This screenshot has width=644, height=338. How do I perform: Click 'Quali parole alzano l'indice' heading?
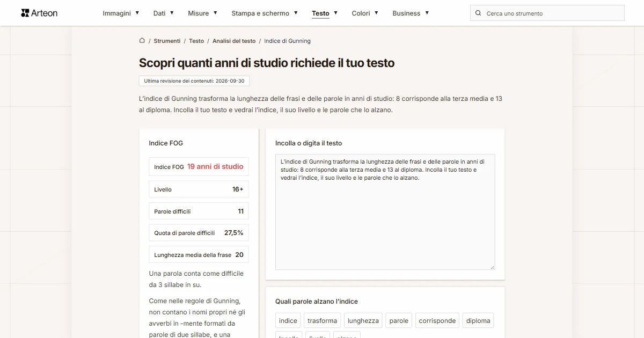tap(317, 302)
